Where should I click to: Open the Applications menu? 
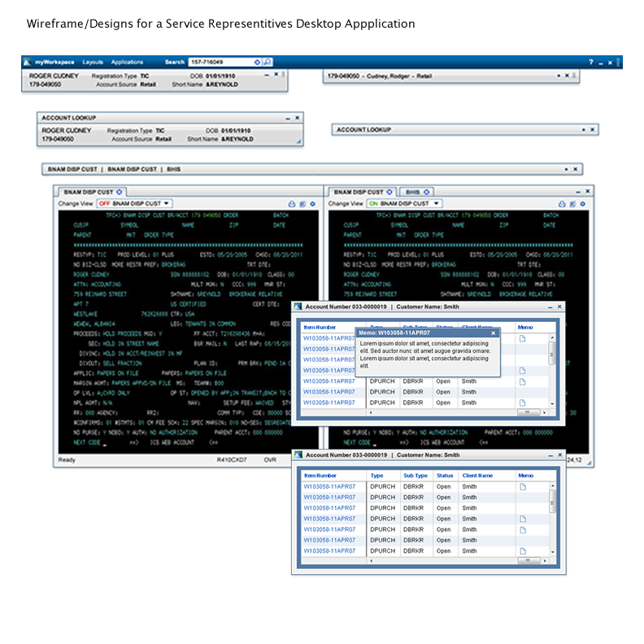pos(127,62)
